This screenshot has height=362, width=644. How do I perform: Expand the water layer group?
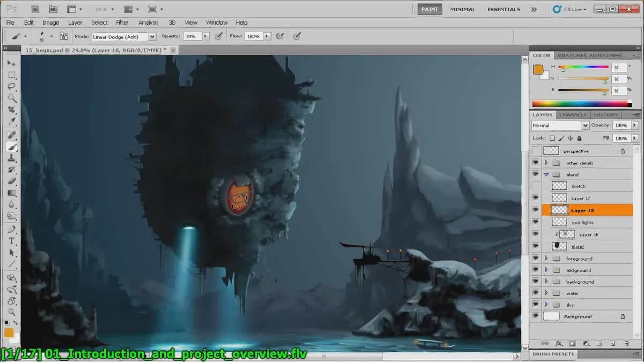pyautogui.click(x=546, y=293)
